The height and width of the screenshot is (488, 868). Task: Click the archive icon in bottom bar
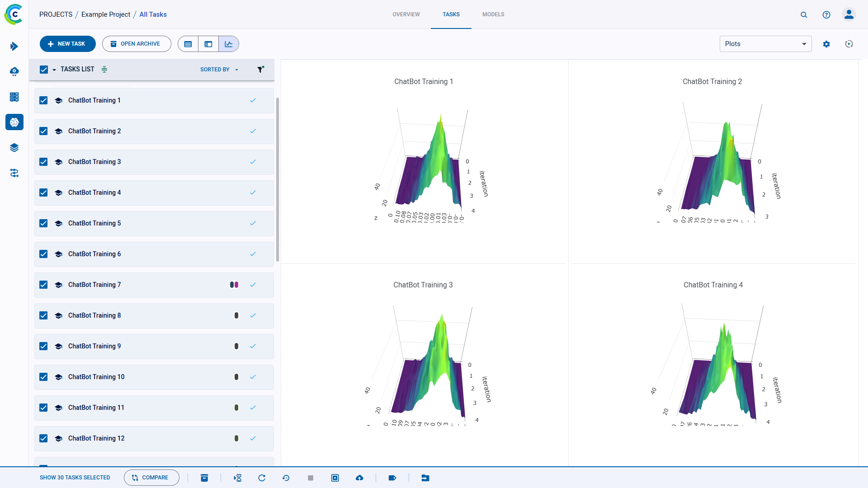tap(204, 478)
